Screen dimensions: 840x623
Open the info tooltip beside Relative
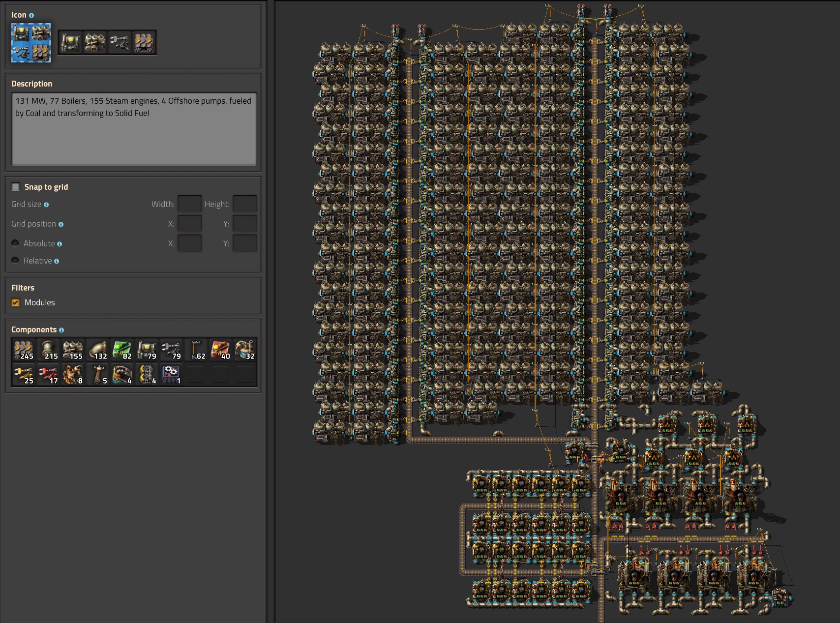57,261
